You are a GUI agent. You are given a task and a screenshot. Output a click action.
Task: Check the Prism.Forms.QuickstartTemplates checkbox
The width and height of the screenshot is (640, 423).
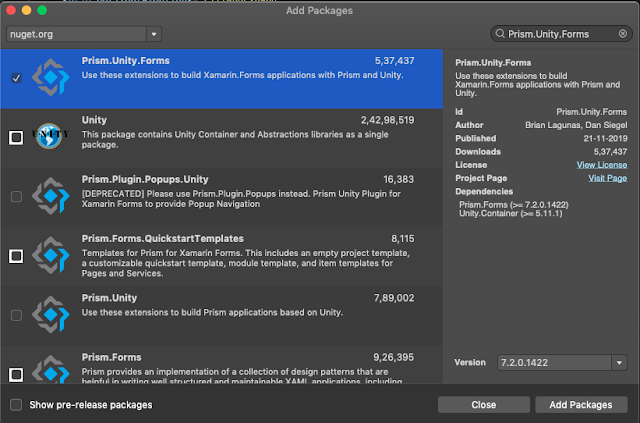click(x=16, y=256)
